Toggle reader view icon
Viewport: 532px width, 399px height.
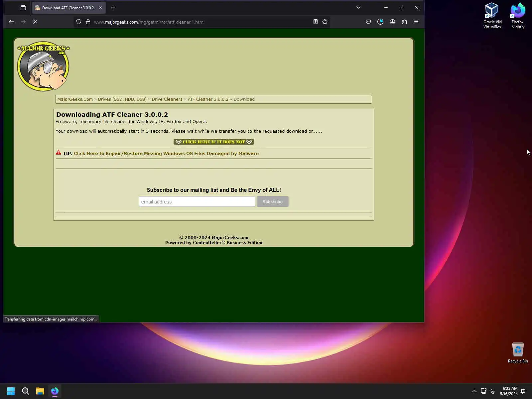click(316, 22)
